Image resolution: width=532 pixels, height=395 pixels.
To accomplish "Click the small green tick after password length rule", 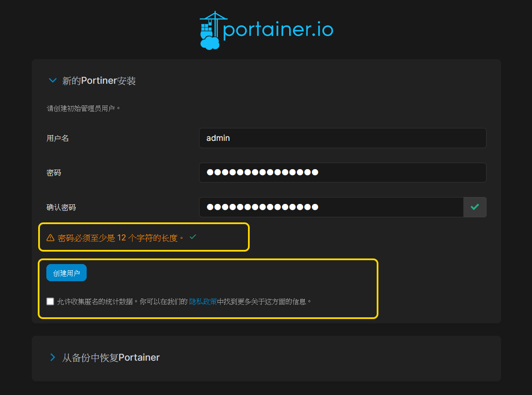I will click(193, 237).
